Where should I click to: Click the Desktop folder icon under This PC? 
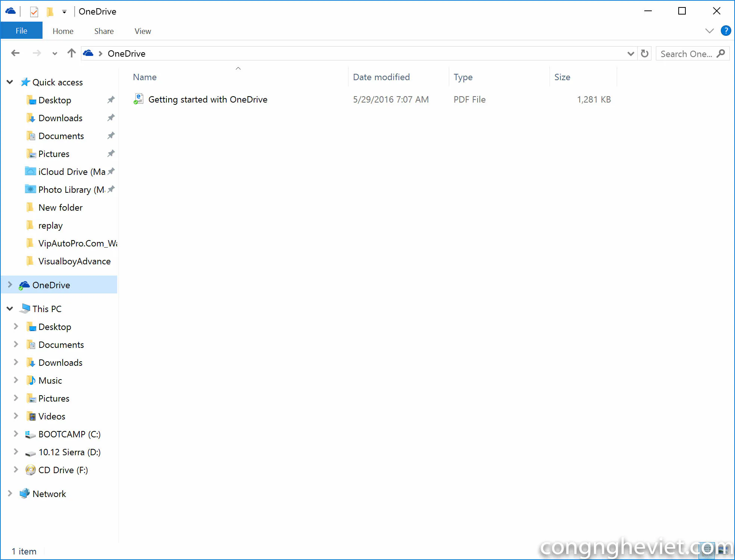click(x=31, y=327)
